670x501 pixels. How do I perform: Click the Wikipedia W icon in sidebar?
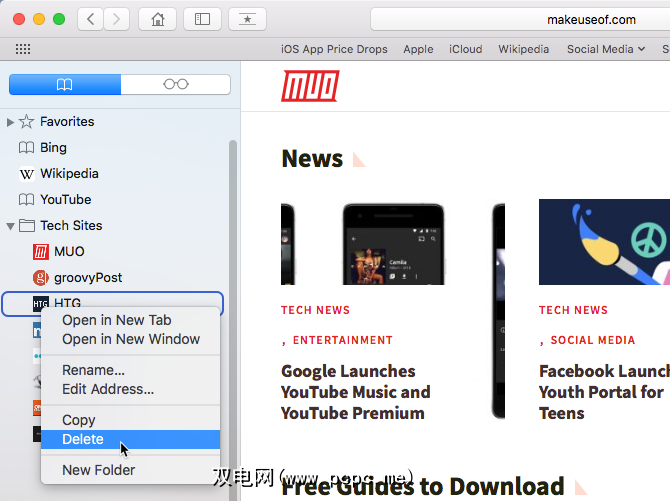26,174
